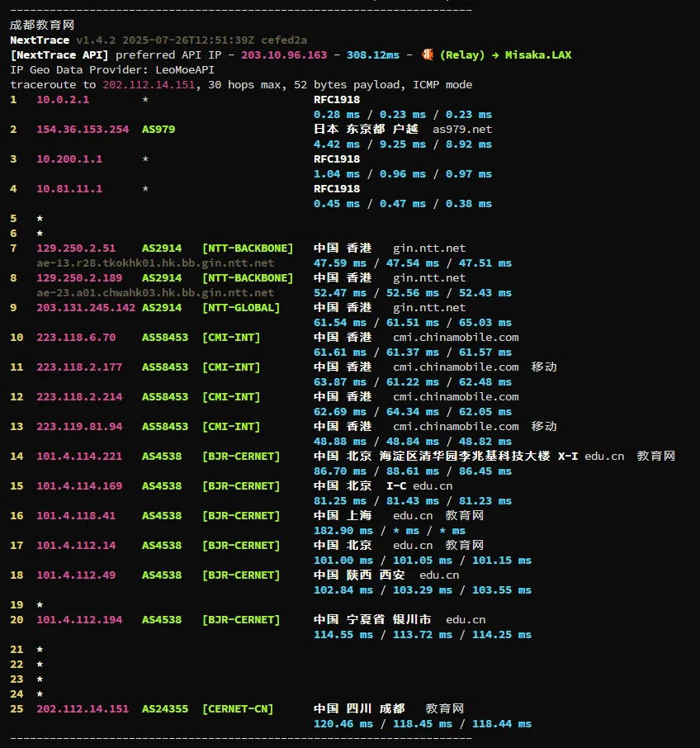Click the destination IP 202.112.14.151 in traceroute line
Viewport: 700px width, 748px height.
click(x=149, y=85)
